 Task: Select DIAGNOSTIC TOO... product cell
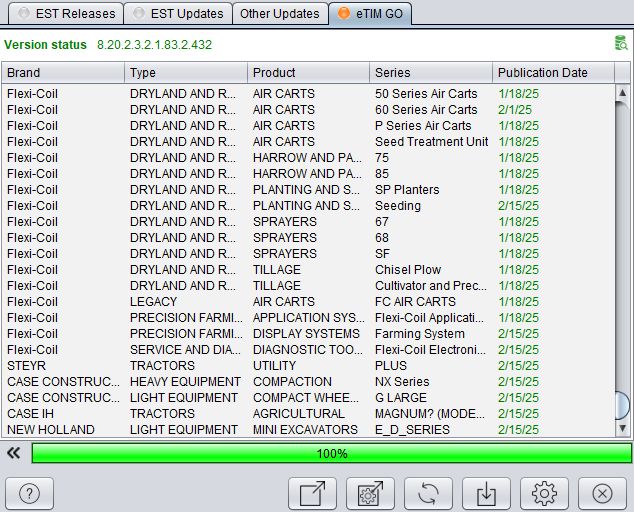coord(308,350)
